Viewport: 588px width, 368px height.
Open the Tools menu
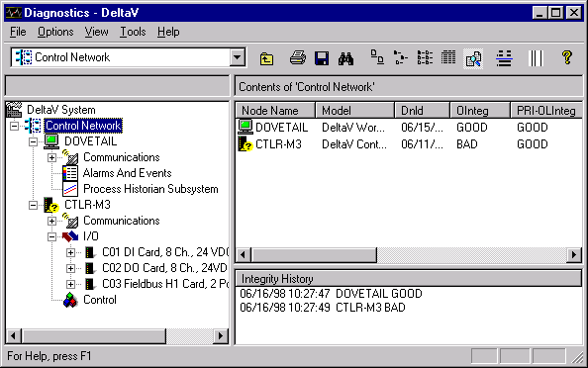coord(133,32)
